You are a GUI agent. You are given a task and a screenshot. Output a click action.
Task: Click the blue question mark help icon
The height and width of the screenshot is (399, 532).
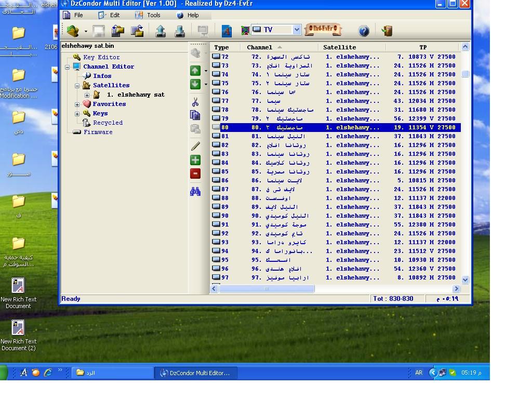[x=364, y=31]
